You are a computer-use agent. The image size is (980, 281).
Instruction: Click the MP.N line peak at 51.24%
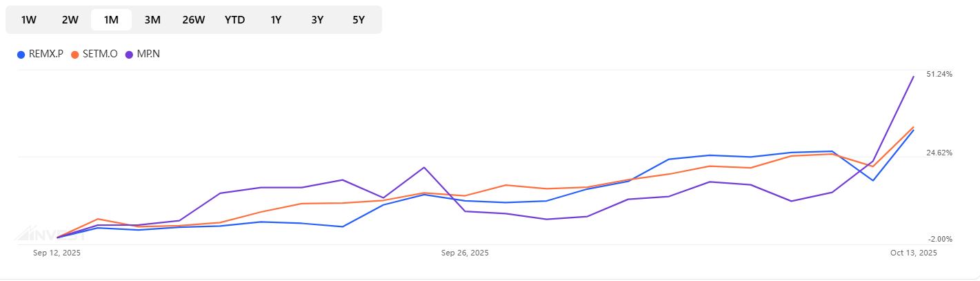pos(914,77)
